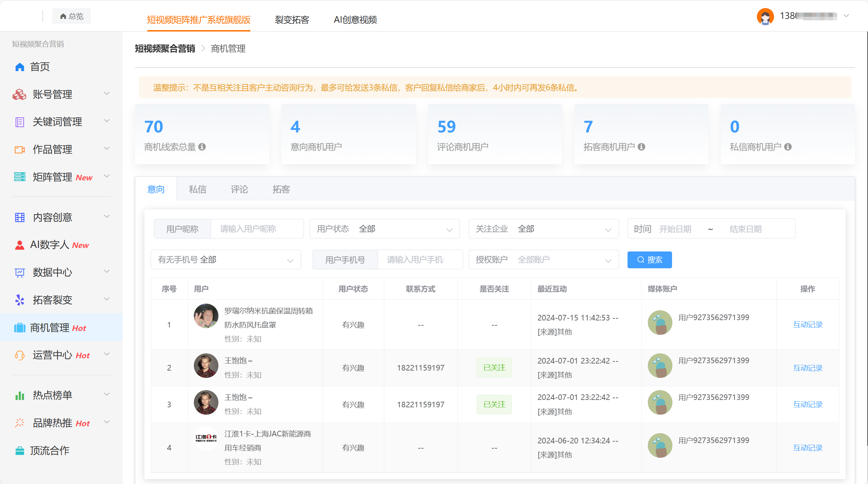The height and width of the screenshot is (484, 868).
Task: Open the 有无手机号 dropdown
Action: pyautogui.click(x=226, y=260)
